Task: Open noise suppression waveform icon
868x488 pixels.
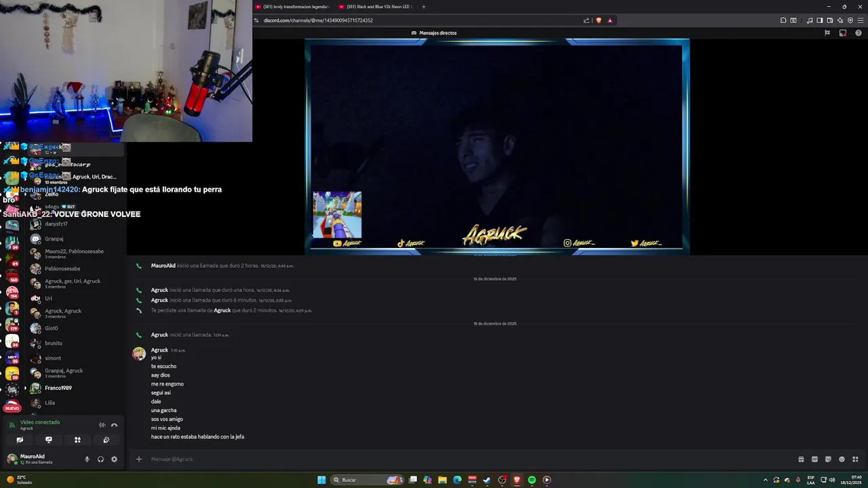Action: pyautogui.click(x=102, y=425)
